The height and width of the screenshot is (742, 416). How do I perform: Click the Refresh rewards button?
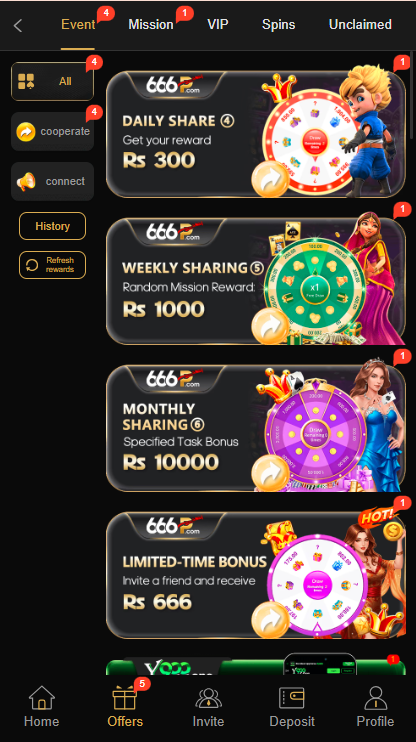[x=53, y=265]
